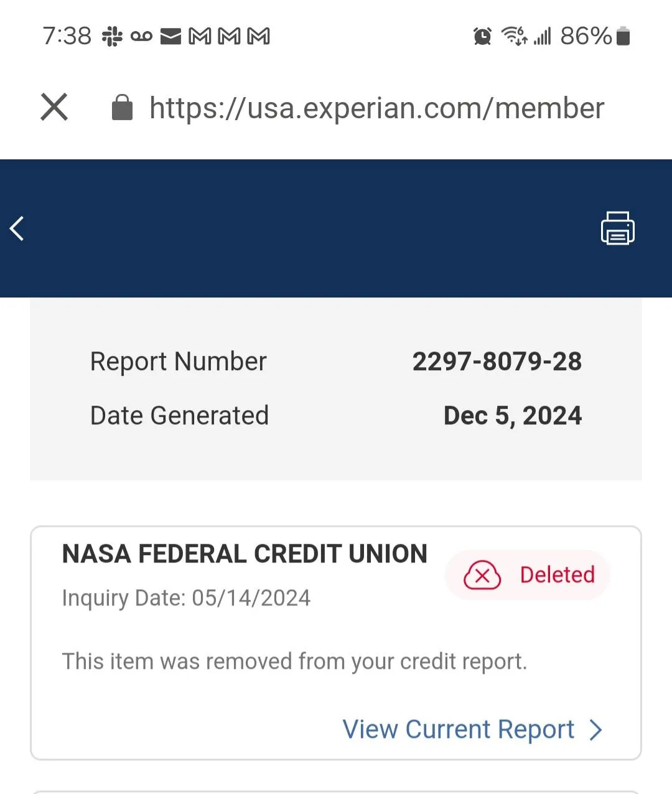Tap the alarm clock status icon
The width and height of the screenshot is (672, 794).
(482, 37)
